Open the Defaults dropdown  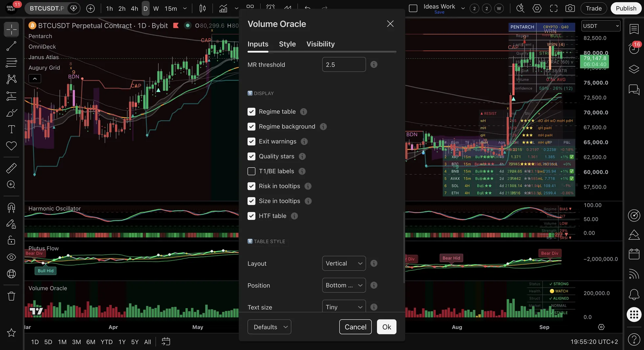[x=269, y=327]
